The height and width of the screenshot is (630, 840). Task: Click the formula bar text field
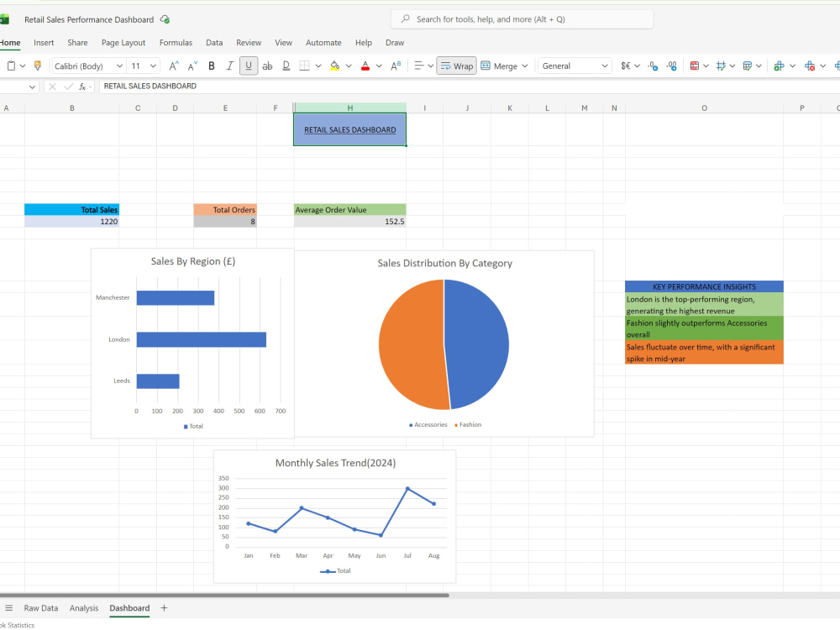point(470,87)
